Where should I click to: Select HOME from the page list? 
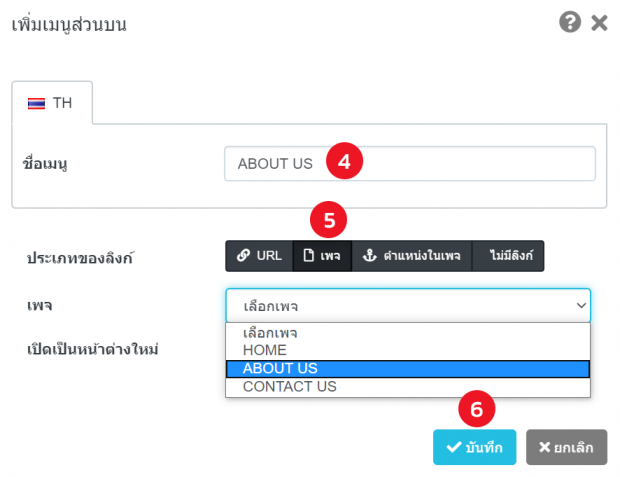tap(265, 350)
